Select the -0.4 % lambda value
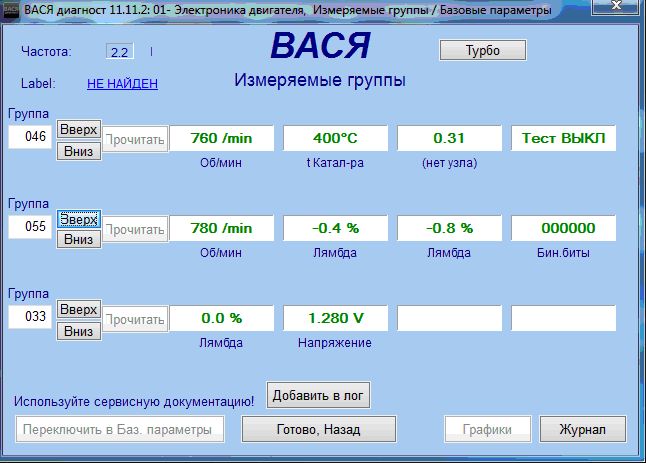Viewport: 646px width, 463px height. pyautogui.click(x=335, y=228)
